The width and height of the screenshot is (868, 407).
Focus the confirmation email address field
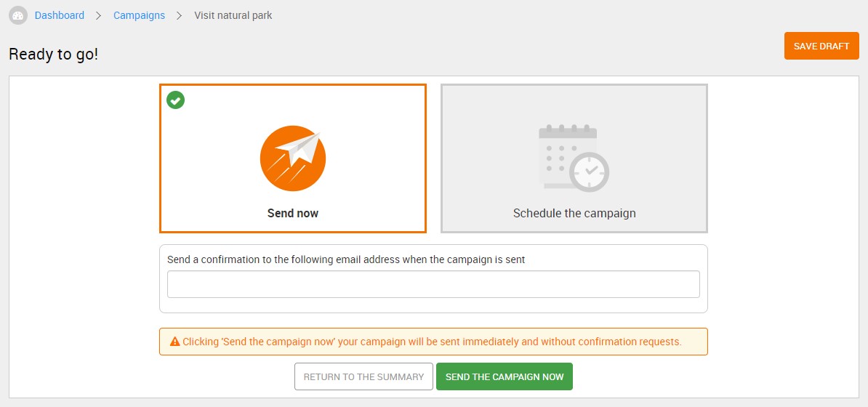click(x=433, y=284)
